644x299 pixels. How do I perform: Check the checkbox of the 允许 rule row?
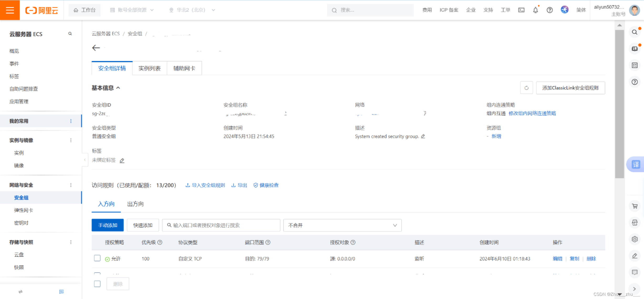[97, 258]
